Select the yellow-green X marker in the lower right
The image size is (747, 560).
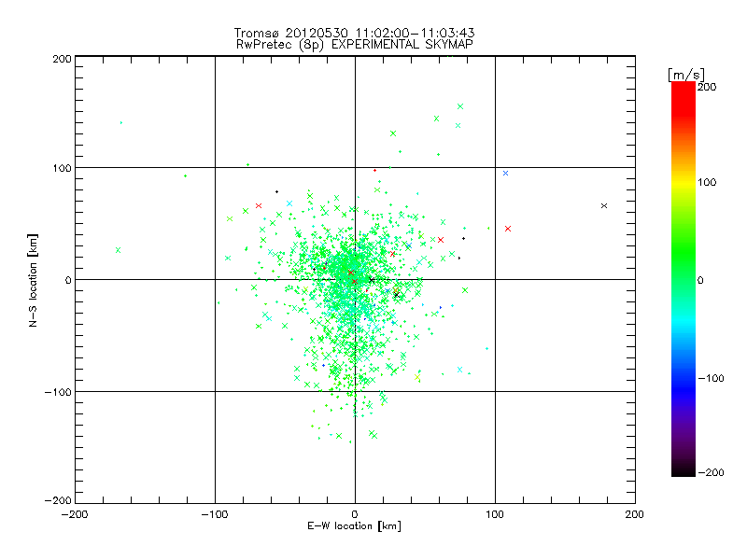pos(417,377)
